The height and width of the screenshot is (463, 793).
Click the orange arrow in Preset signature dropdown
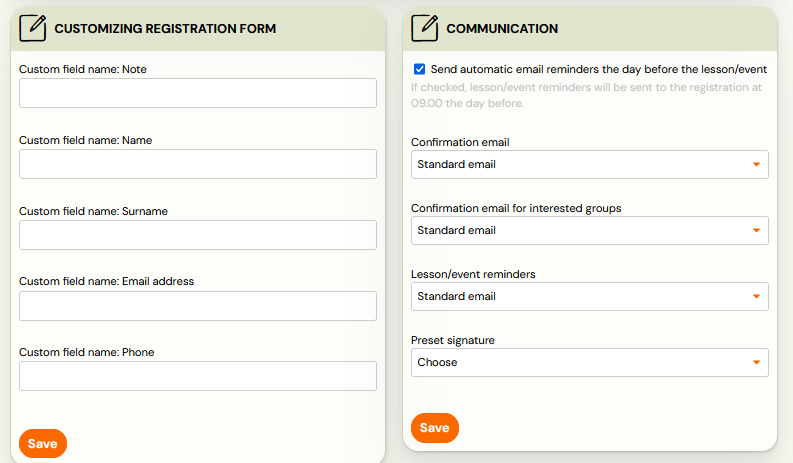coord(756,362)
